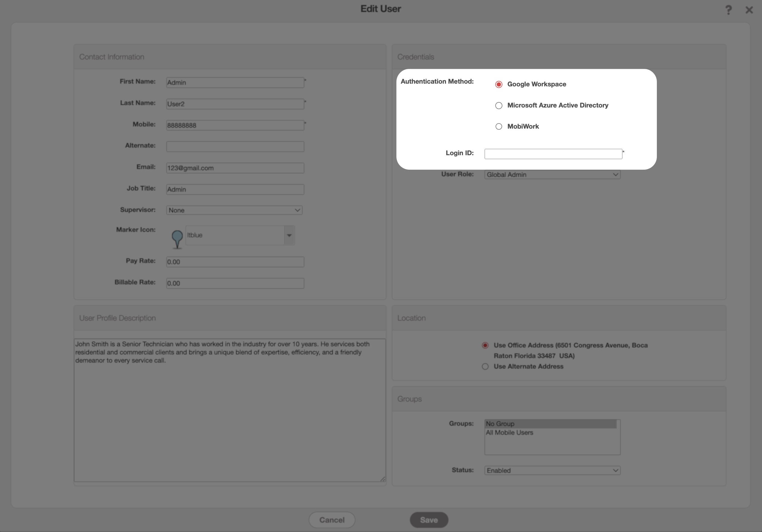Viewport: 762px width, 532px height.
Task: Click the Alternate phone input field
Action: tap(235, 146)
